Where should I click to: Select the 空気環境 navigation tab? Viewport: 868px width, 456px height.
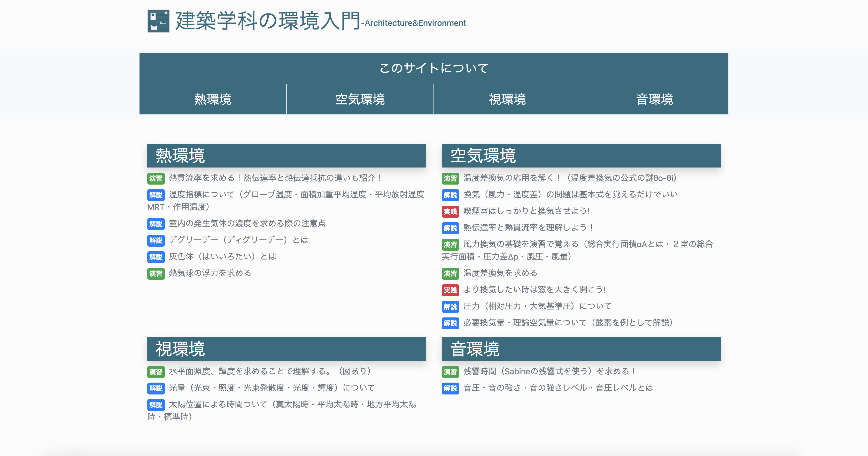[360, 100]
